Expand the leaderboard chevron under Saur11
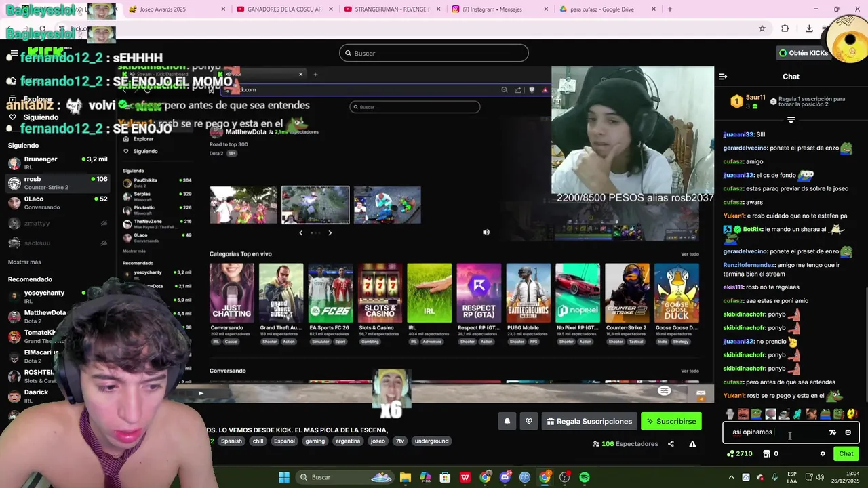Viewport: 868px width, 488px height. (x=791, y=120)
